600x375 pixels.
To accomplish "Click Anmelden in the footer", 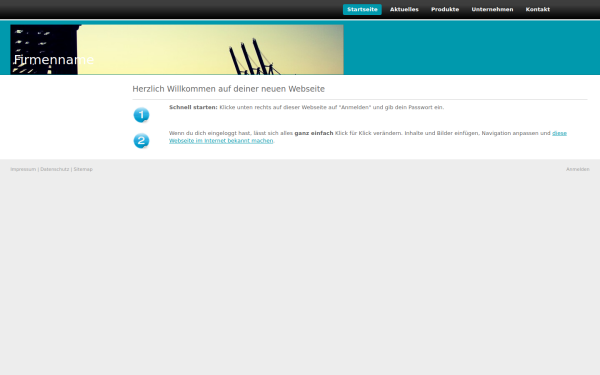I will pos(578,169).
